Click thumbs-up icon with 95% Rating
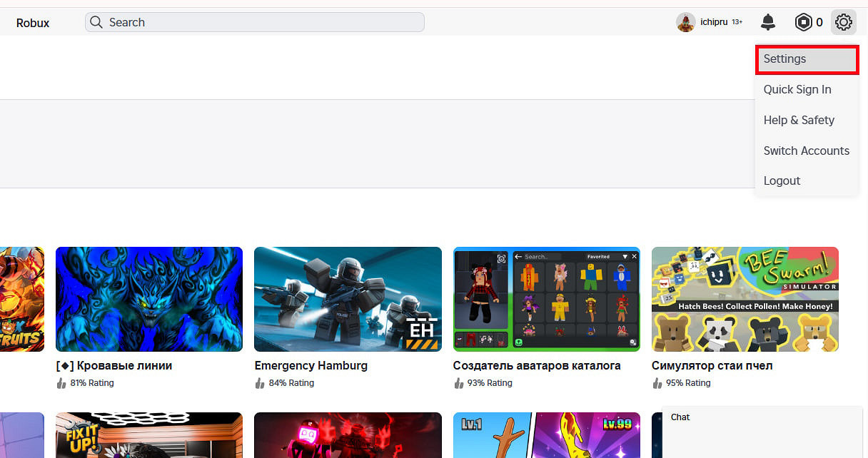868x458 pixels. tap(657, 383)
